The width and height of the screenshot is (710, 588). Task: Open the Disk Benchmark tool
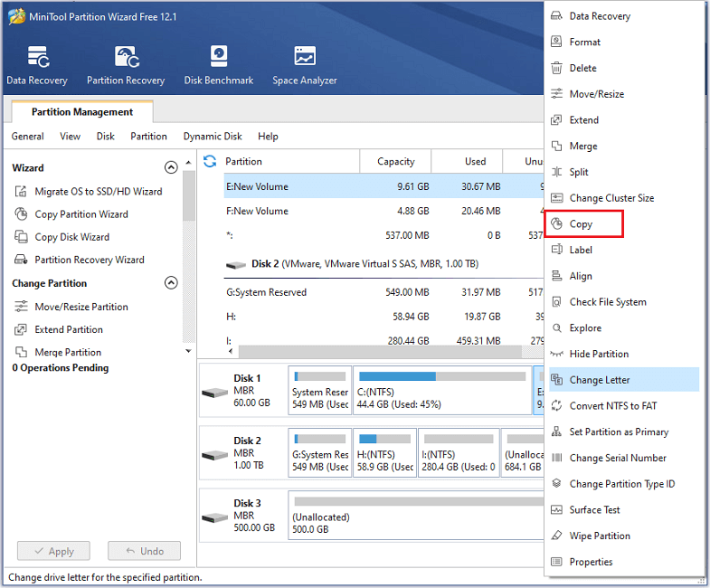219,65
